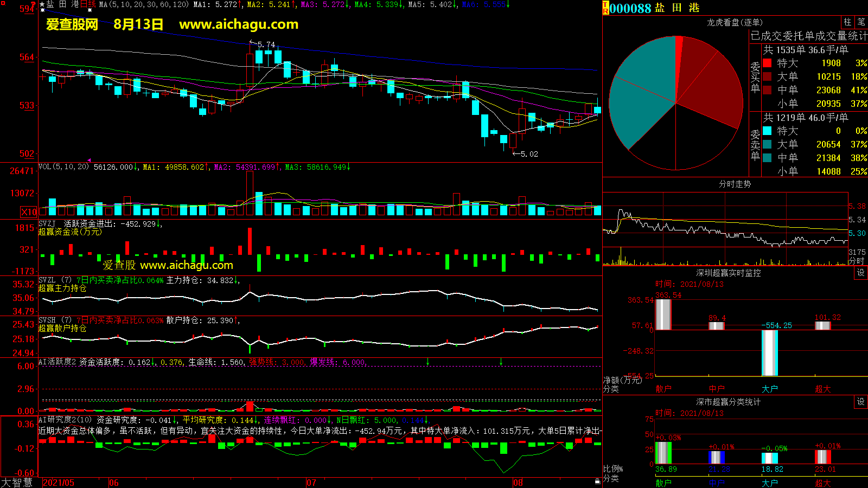This screenshot has height=488, width=868.
Task: Switch 龙虎看盘 view to 柱 mode
Action: point(847,22)
